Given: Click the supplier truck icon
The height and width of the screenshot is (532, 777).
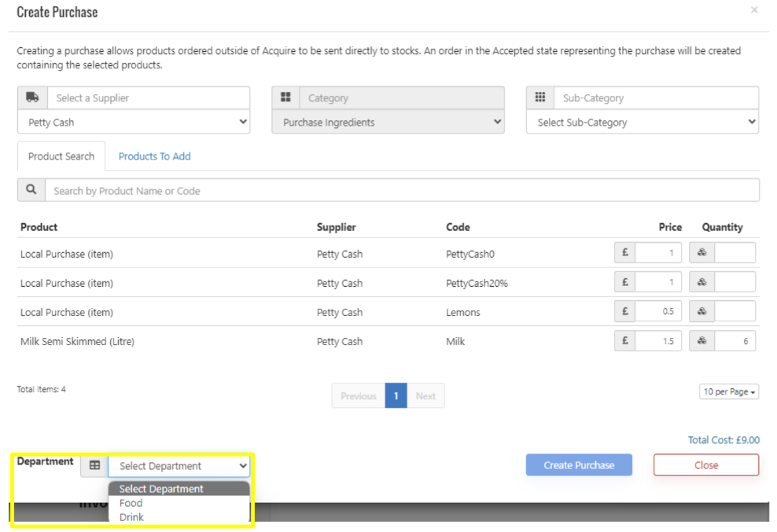Looking at the screenshot, I should tap(32, 97).
